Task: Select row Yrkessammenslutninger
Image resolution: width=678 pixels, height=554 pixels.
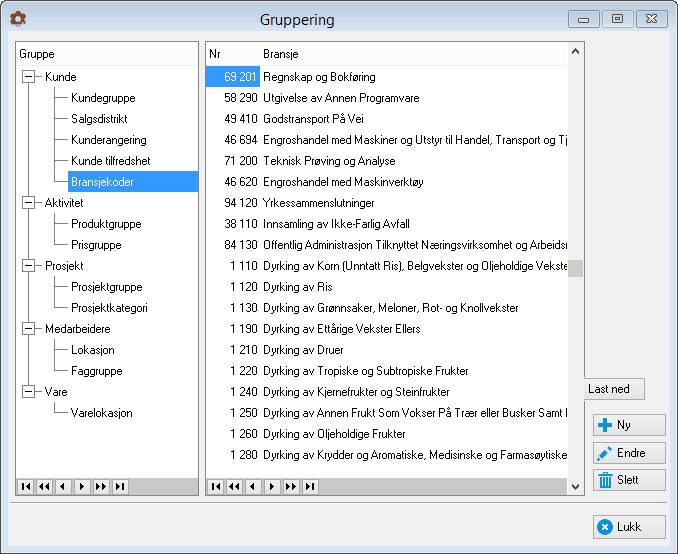Action: tap(387, 202)
